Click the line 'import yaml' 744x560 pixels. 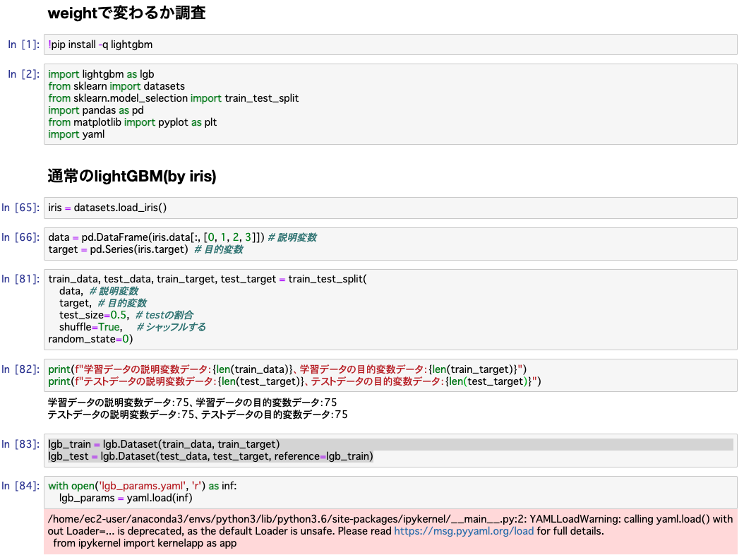point(76,134)
